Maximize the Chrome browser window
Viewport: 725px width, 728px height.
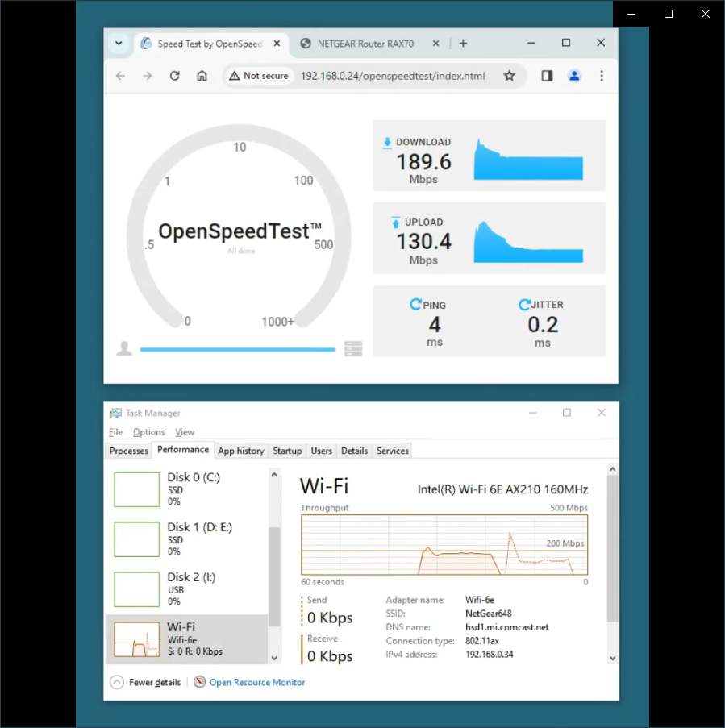[566, 43]
